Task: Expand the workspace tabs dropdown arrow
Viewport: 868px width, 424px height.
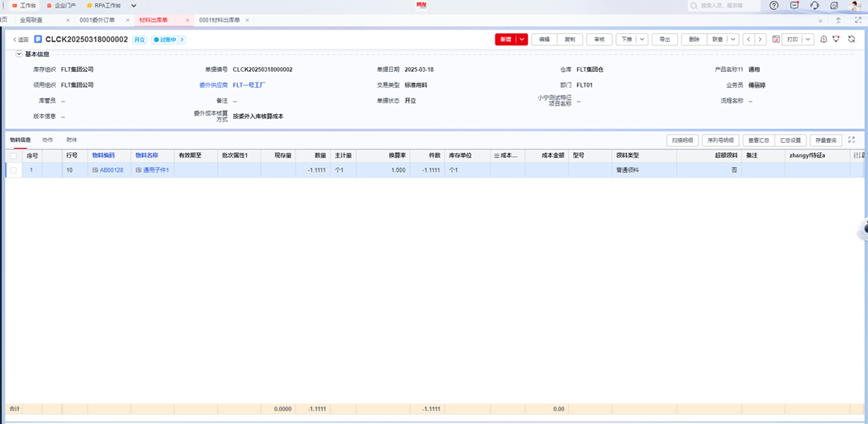Action: pyautogui.click(x=134, y=6)
